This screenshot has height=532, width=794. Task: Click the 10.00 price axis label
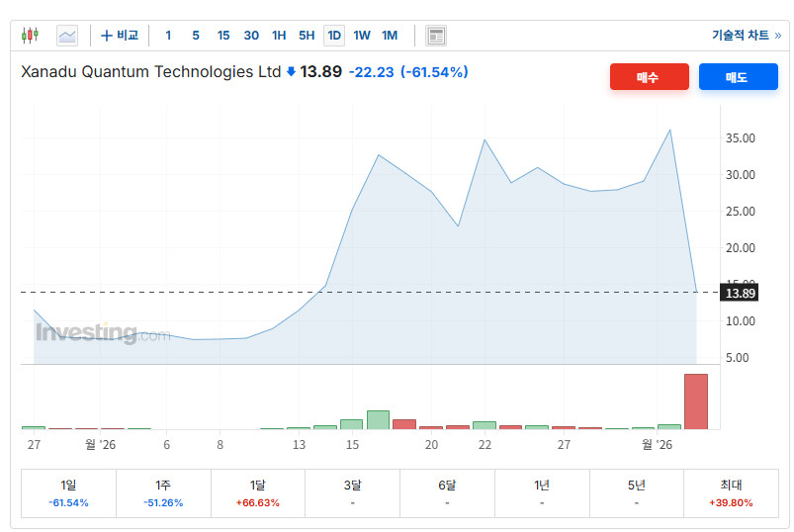click(x=741, y=321)
